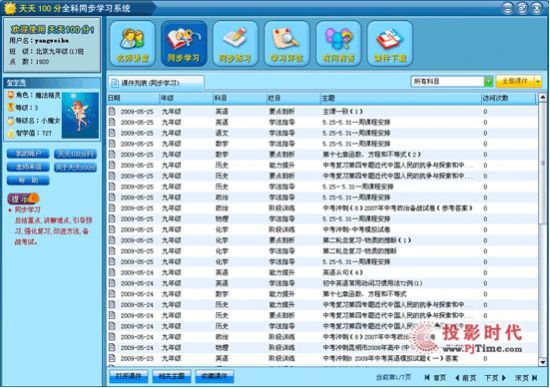Click the 打开课件 button
550x388 pixels.
(x=129, y=376)
